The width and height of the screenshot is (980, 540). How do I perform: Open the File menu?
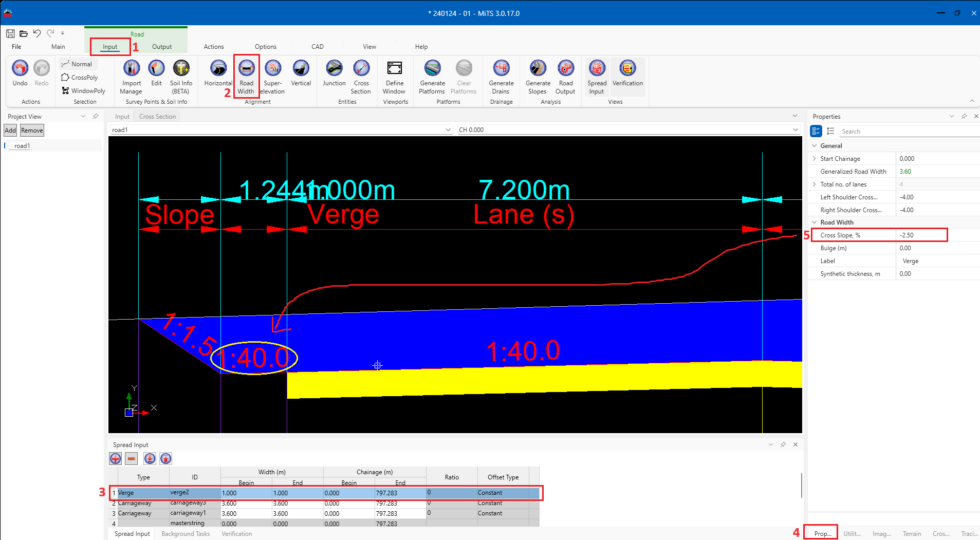pyautogui.click(x=16, y=47)
